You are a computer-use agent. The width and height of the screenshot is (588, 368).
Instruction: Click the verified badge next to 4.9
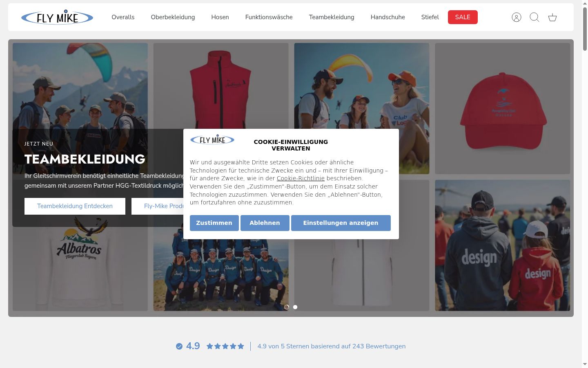point(179,346)
